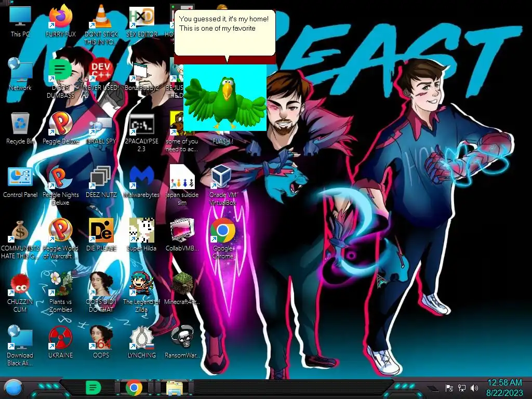The image size is (532, 399).
Task: Switch to Chrome on the taskbar
Action: point(134,388)
